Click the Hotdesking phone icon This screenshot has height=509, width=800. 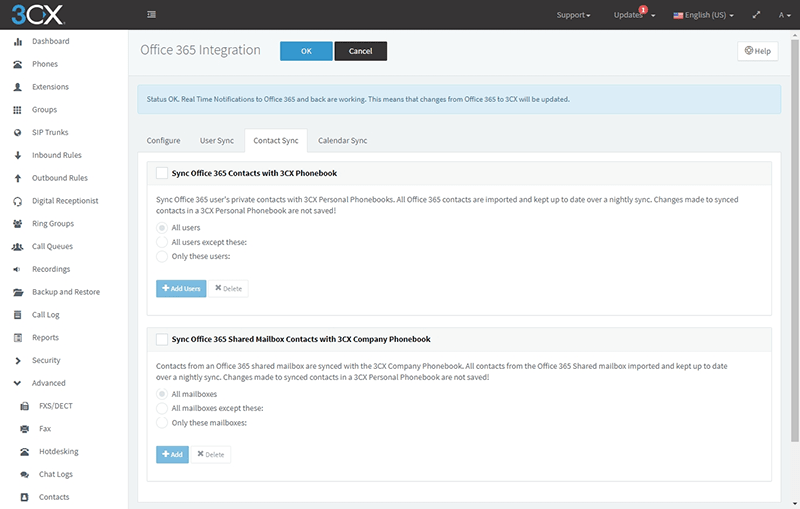(24, 452)
